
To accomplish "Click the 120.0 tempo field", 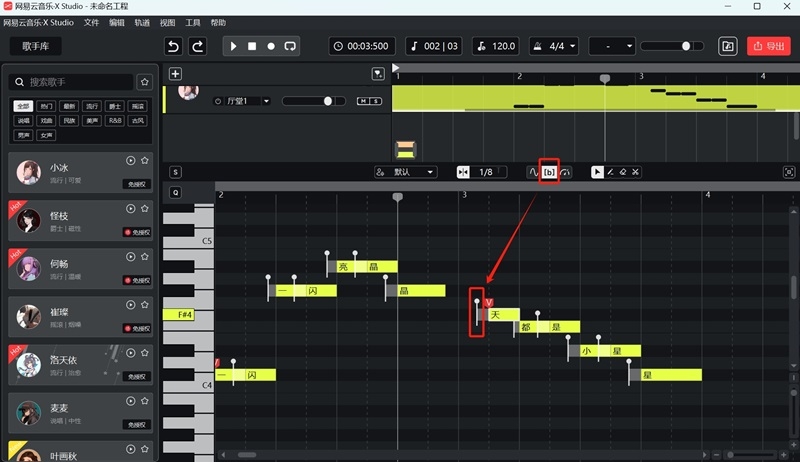I will (x=496, y=46).
